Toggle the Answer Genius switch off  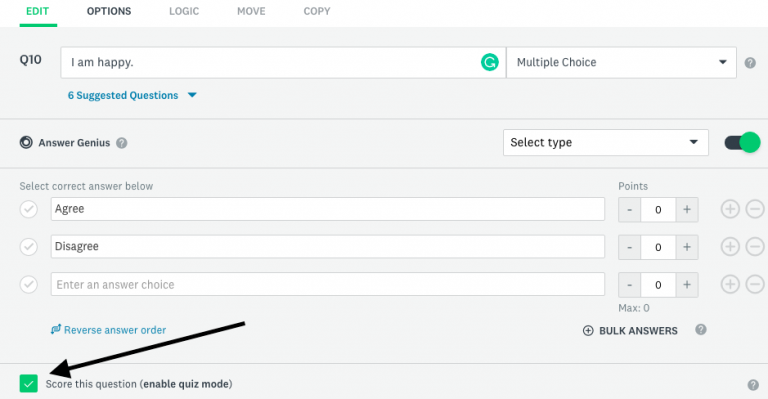coord(743,142)
